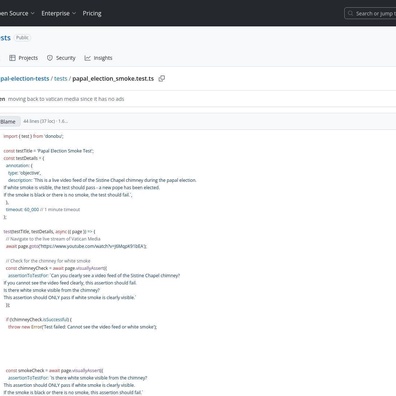This screenshot has height=396, width=396.
Task: Click the test(testTitle, testDetails line
Action: (49, 231)
